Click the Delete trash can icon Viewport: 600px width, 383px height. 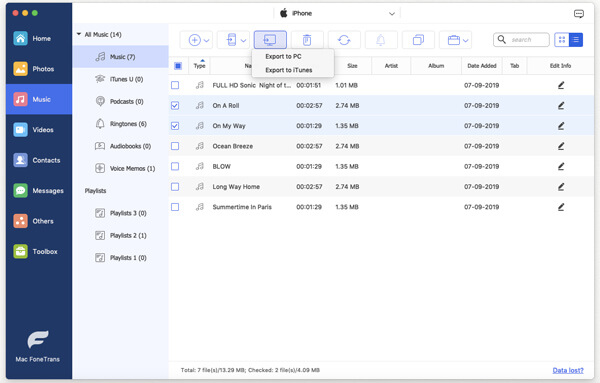307,40
